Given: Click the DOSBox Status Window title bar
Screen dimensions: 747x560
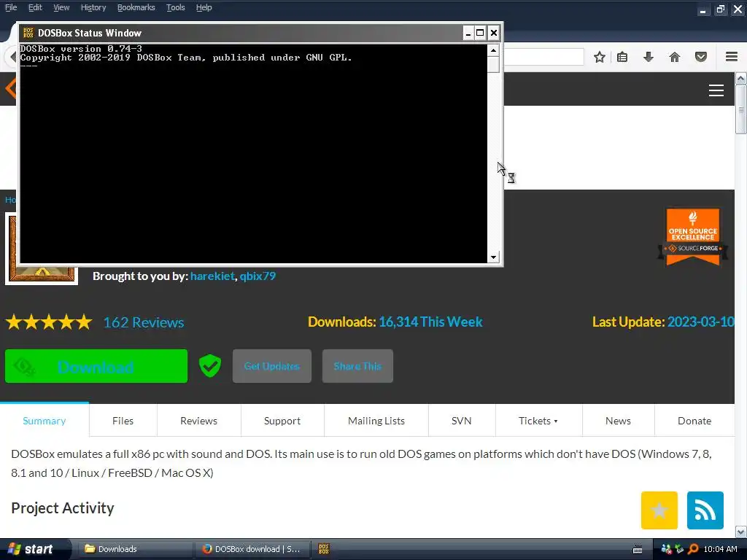Looking at the screenshot, I should coord(241,33).
